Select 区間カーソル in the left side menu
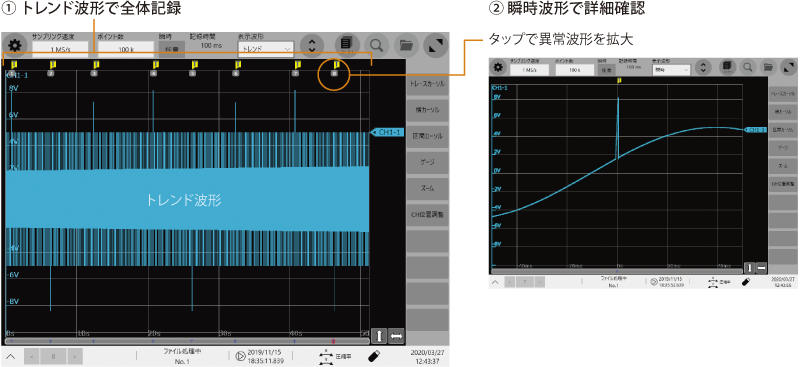 pos(427,137)
